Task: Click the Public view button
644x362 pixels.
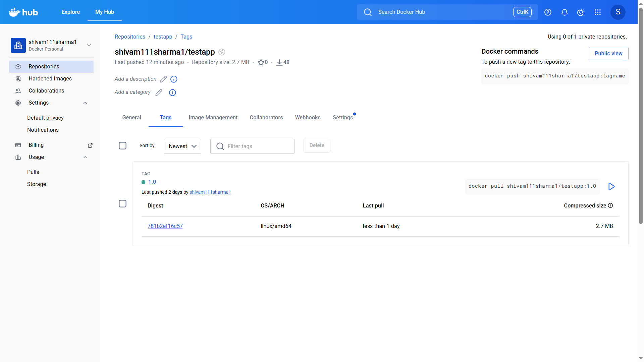Action: [x=608, y=53]
